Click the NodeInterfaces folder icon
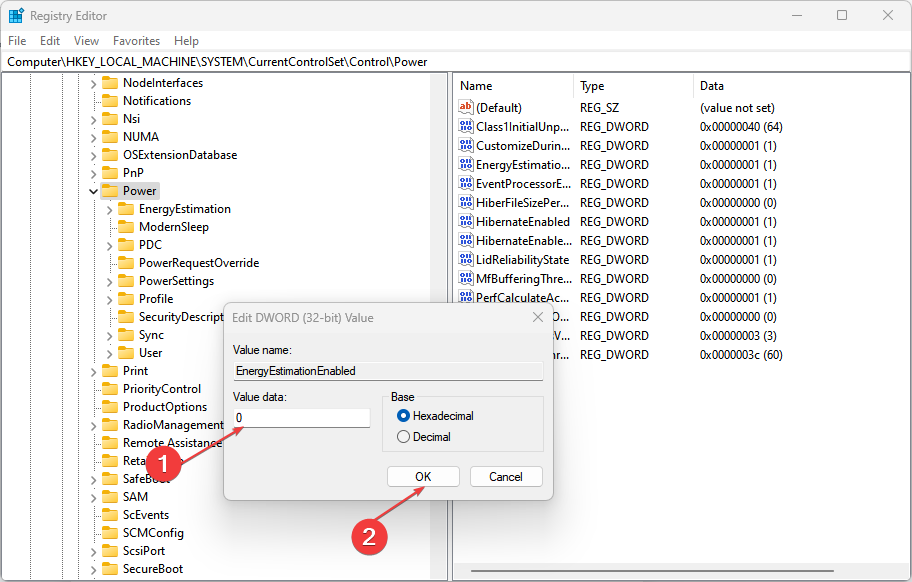This screenshot has width=912, height=582. click(x=110, y=83)
